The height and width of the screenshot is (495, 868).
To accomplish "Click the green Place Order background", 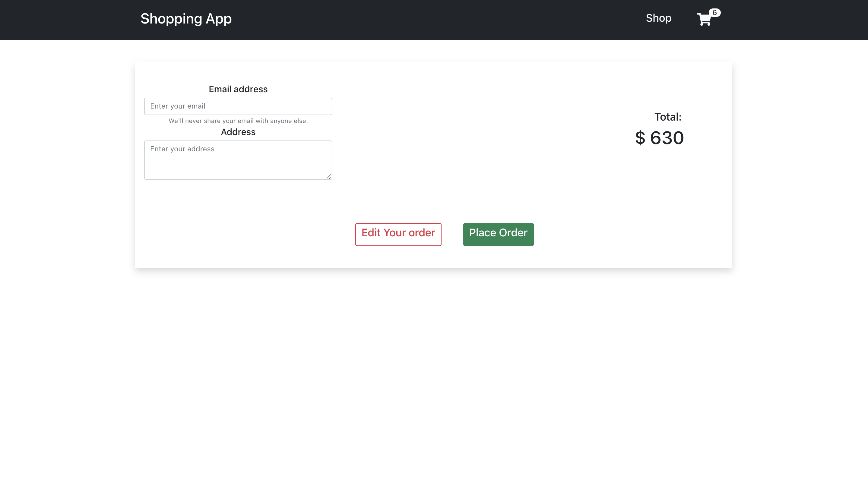I will point(498,234).
